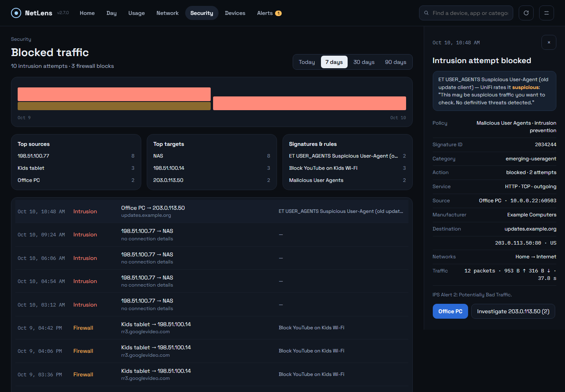Select Office PC in Top sources
Image resolution: width=565 pixels, height=392 pixels.
(76, 180)
